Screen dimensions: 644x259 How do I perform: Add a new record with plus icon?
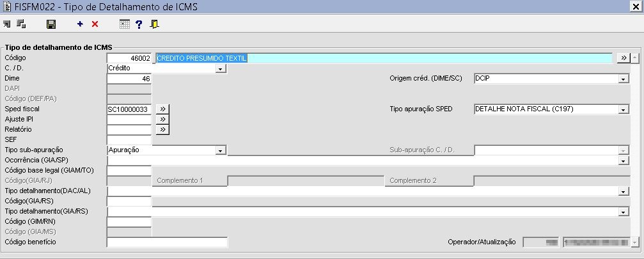pos(80,24)
